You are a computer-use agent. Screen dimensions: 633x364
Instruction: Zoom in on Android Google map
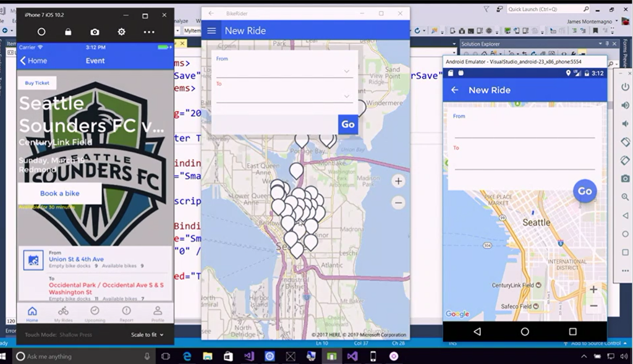tap(593, 289)
